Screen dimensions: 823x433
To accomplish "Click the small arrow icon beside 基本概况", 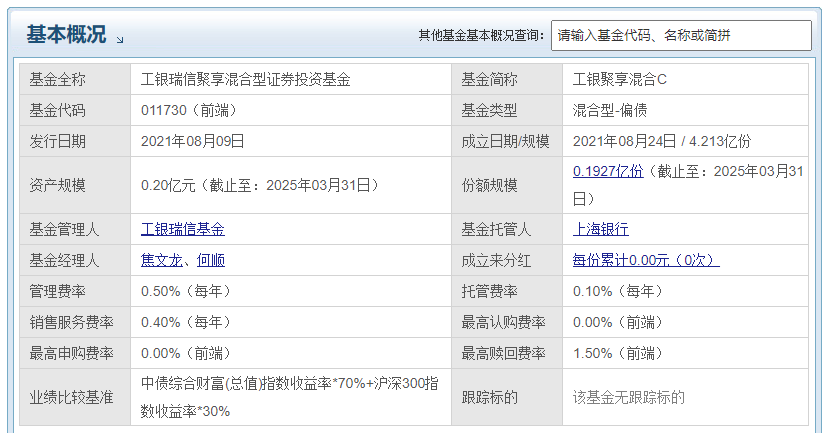I will [120, 39].
